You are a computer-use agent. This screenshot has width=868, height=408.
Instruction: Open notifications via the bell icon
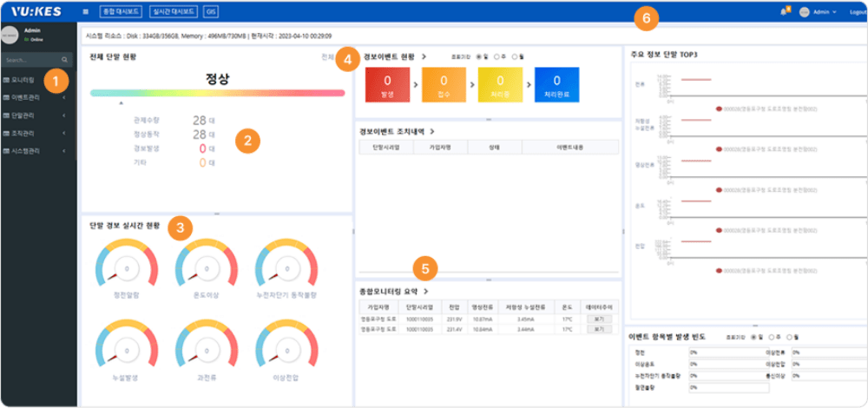784,12
